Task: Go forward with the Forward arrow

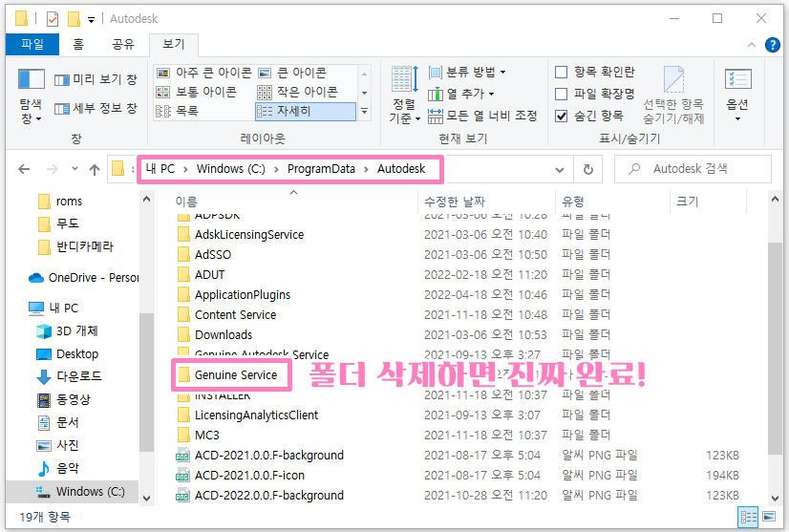Action: 52,169
